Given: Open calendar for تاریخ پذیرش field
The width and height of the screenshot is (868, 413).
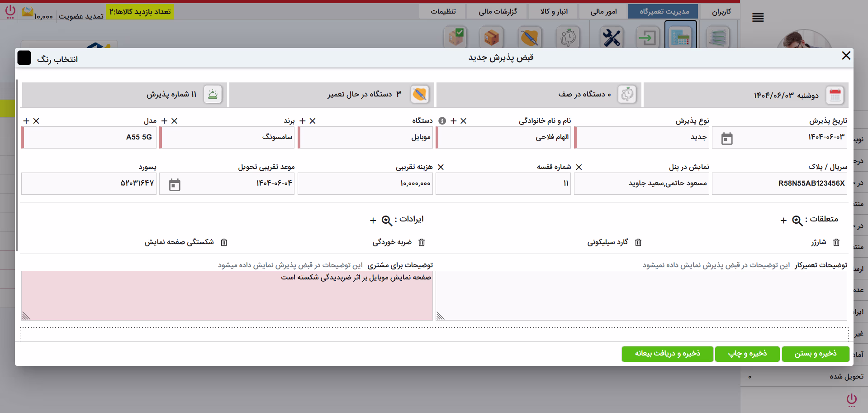Looking at the screenshot, I should coord(727,138).
